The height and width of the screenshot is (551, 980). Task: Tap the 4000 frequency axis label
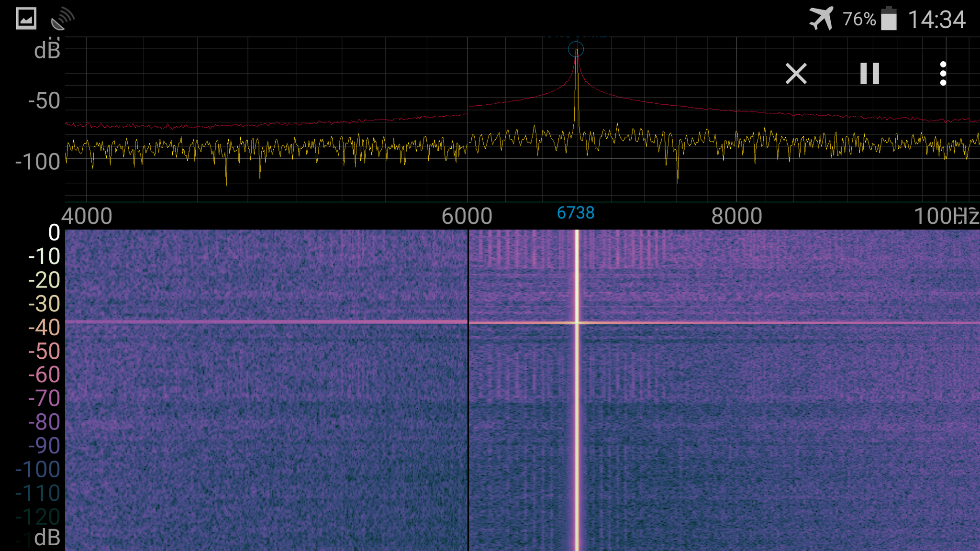pos(87,216)
